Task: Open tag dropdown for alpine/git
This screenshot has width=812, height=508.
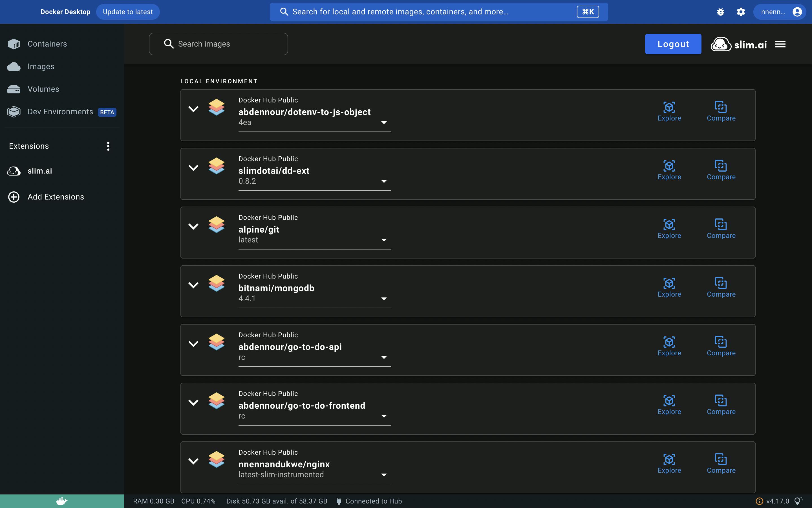Action: click(x=314, y=240)
